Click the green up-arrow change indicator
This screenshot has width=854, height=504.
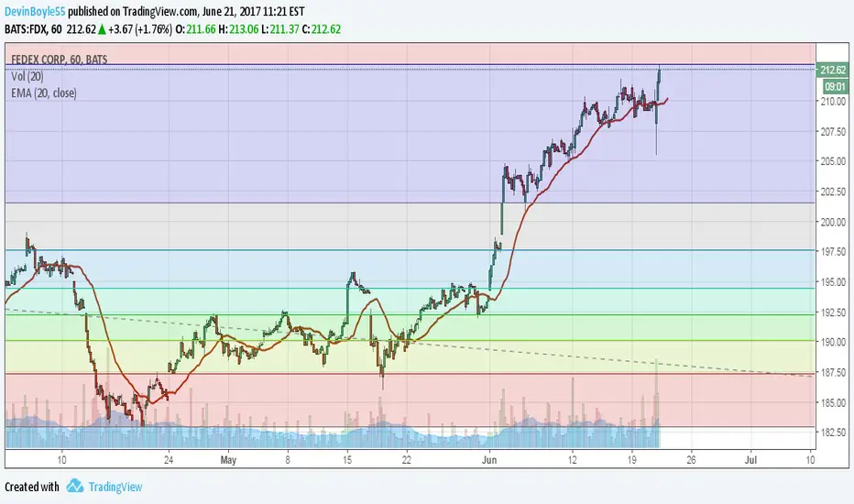coord(102,29)
